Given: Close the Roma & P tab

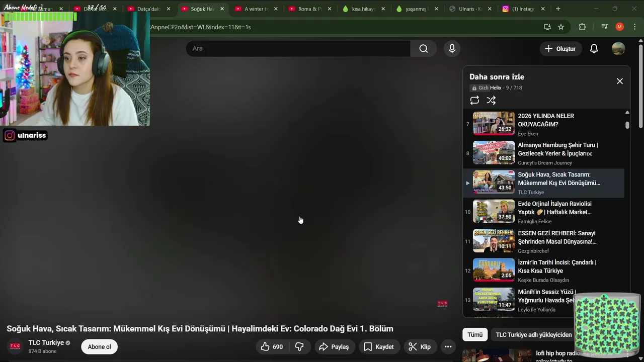Looking at the screenshot, I should [x=329, y=9].
